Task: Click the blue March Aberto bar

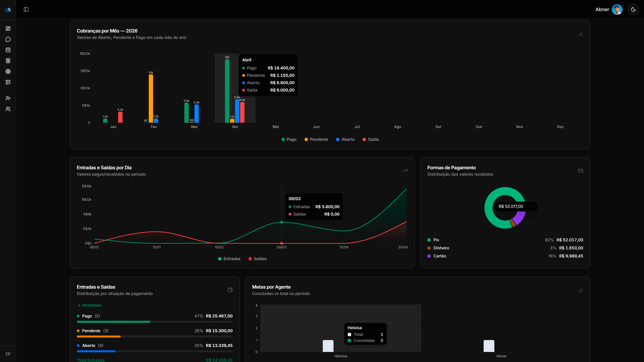Action: click(x=197, y=113)
